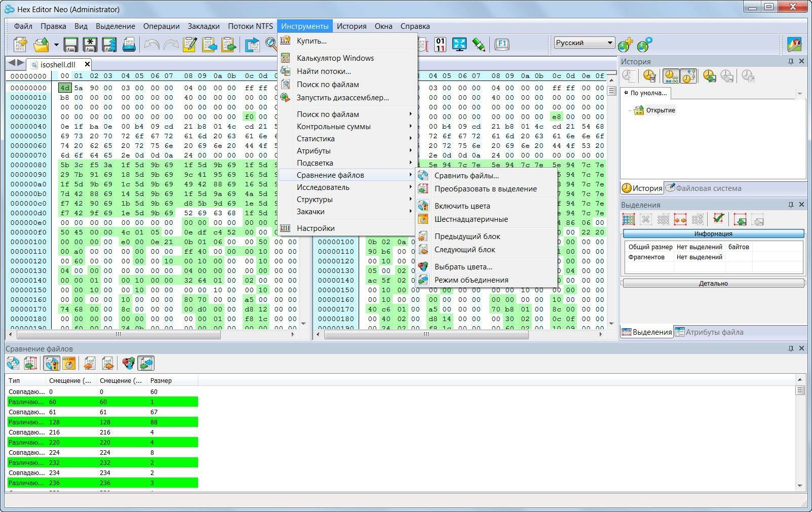Viewport: 812px width, 512px height.
Task: Choose Калькулятор Windows from the menu
Action: pos(347,58)
